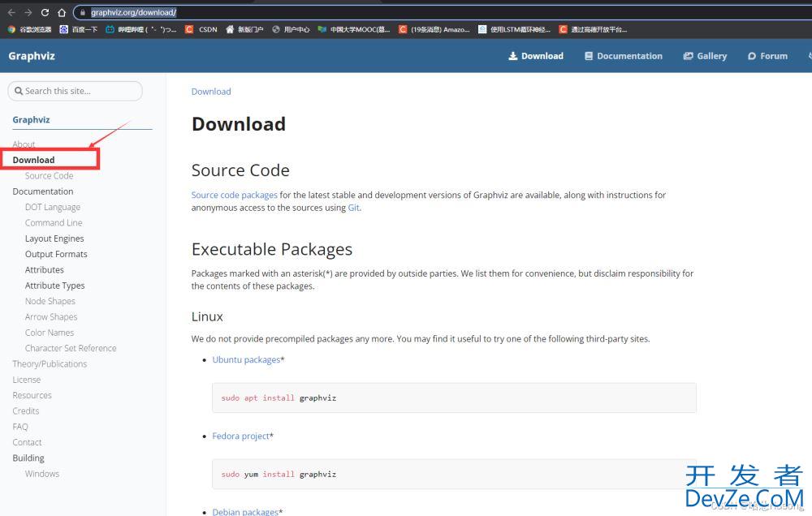
Task: Click the browser forward arrow
Action: [x=28, y=12]
